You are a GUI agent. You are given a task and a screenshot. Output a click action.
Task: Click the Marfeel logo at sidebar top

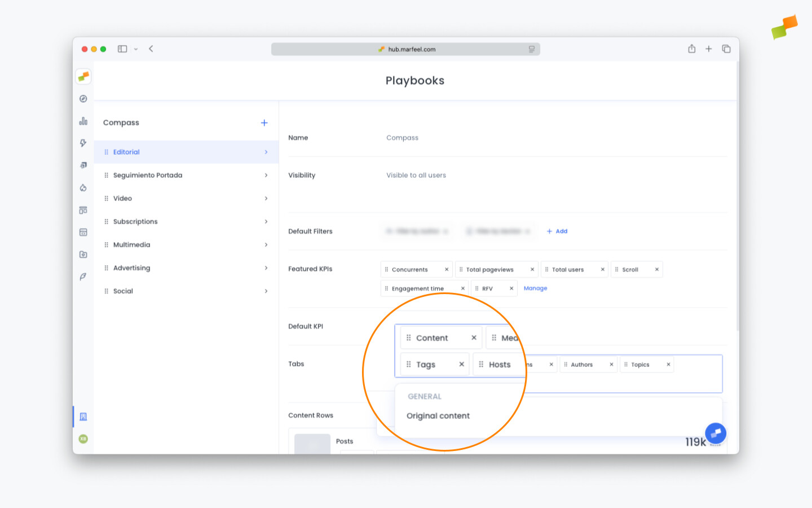pyautogui.click(x=83, y=76)
